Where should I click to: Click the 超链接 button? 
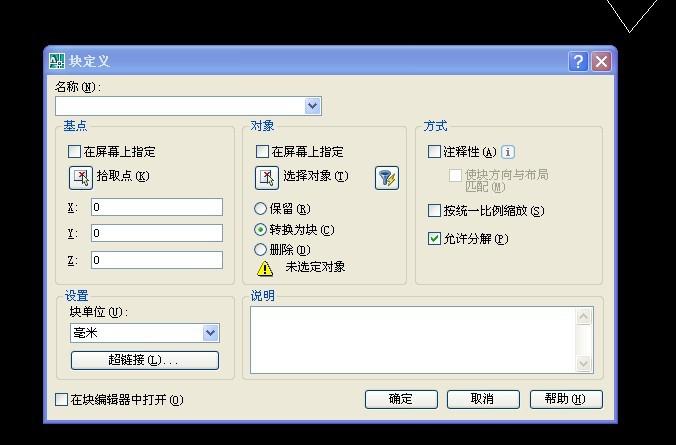(x=144, y=360)
